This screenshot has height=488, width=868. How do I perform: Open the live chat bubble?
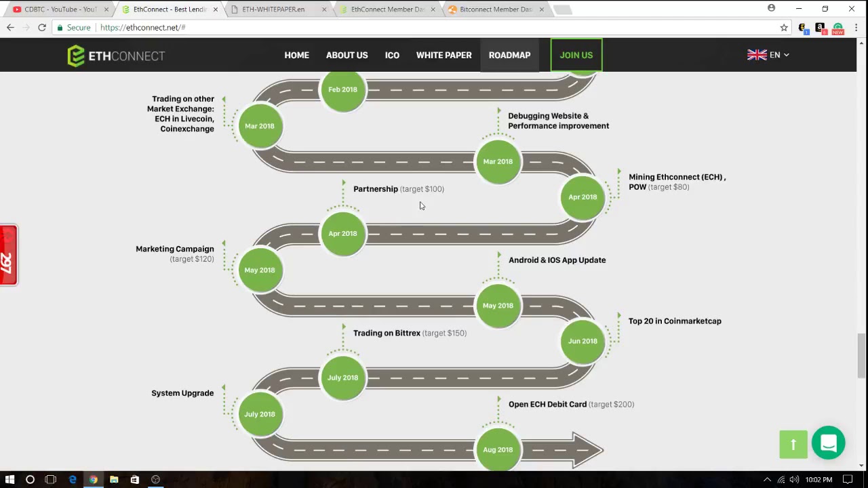point(828,443)
